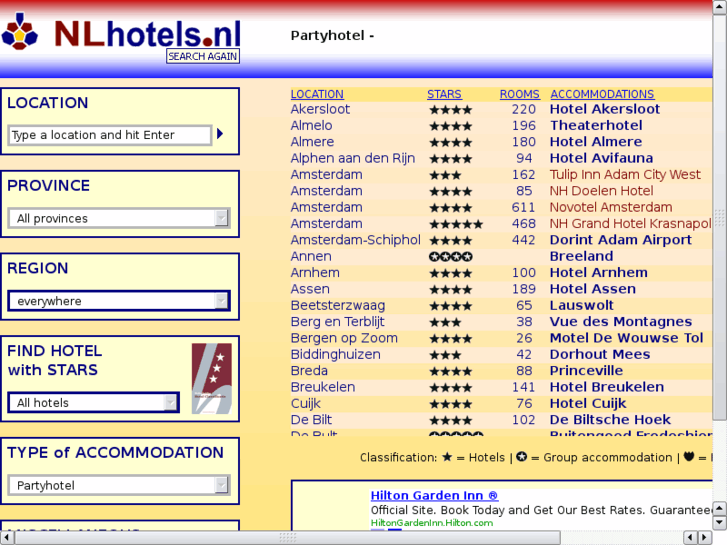Open the NH Doelen Hotel link
Viewport: 727px width, 545px height.
(601, 191)
